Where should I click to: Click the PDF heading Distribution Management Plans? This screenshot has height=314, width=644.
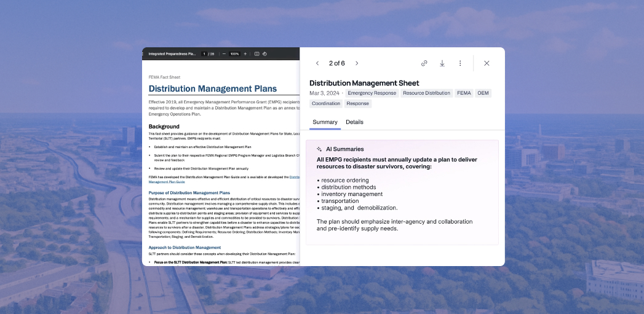[x=213, y=88]
